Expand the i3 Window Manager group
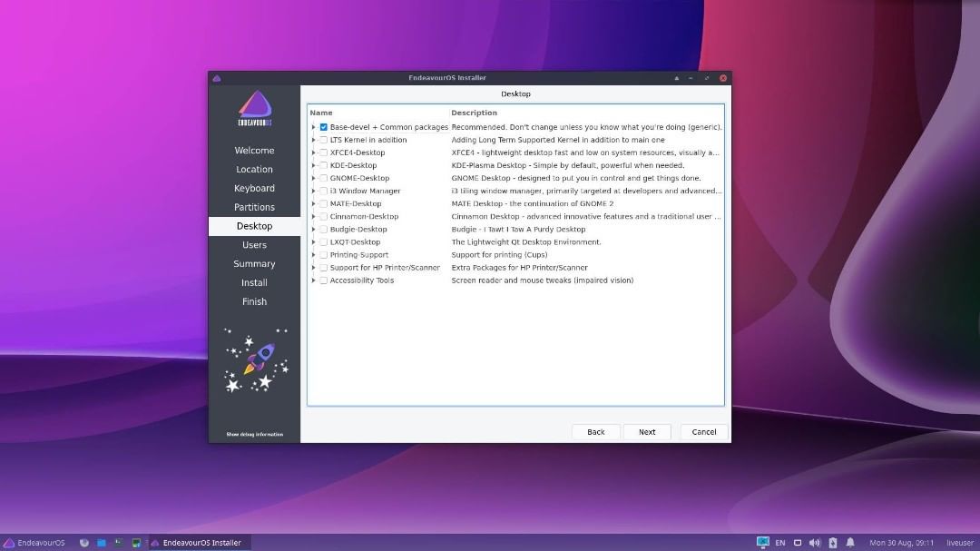This screenshot has width=980, height=551. 314,191
